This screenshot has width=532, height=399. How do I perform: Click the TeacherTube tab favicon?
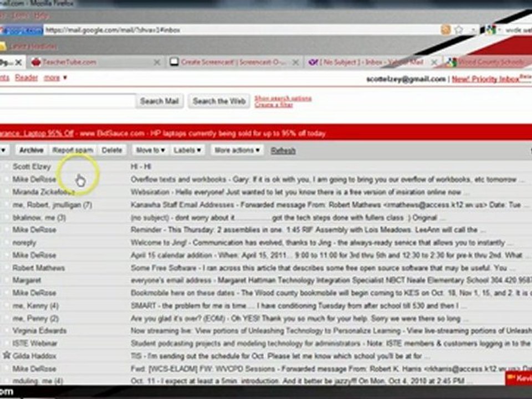pos(36,62)
